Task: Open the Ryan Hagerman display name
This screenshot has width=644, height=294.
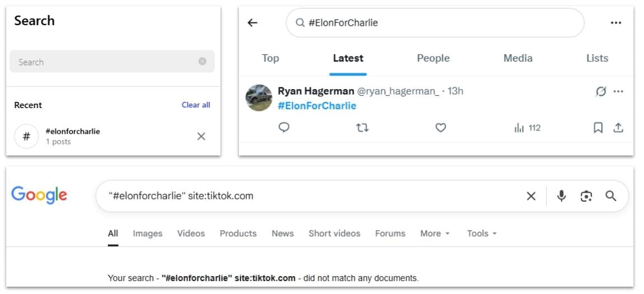Action: click(316, 91)
